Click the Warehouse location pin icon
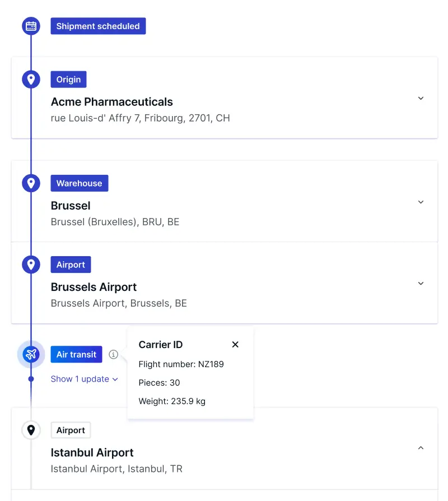448x501 pixels. click(31, 183)
